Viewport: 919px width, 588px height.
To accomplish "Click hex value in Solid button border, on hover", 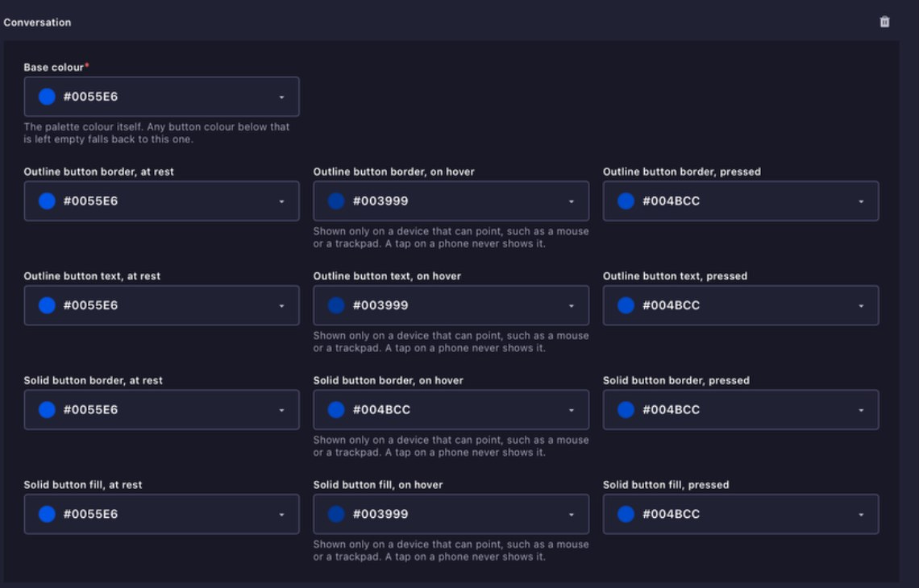I will tap(381, 409).
